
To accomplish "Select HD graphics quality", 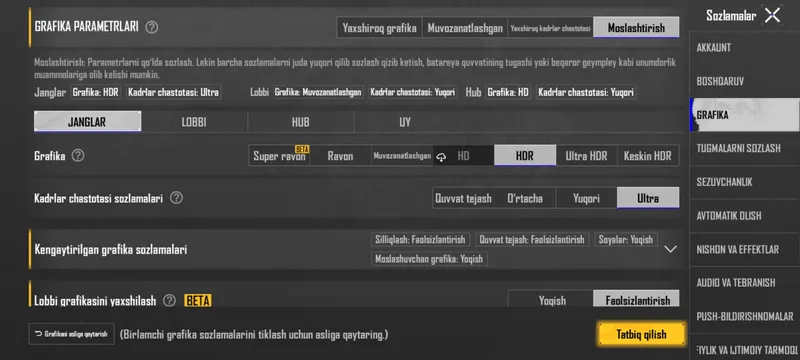I will point(463,156).
